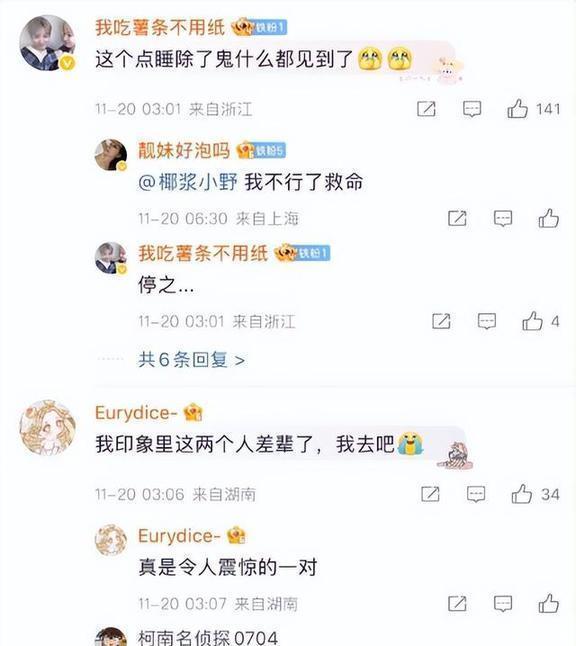Open Eurydice- avatar on the top-level comment

(x=47, y=428)
